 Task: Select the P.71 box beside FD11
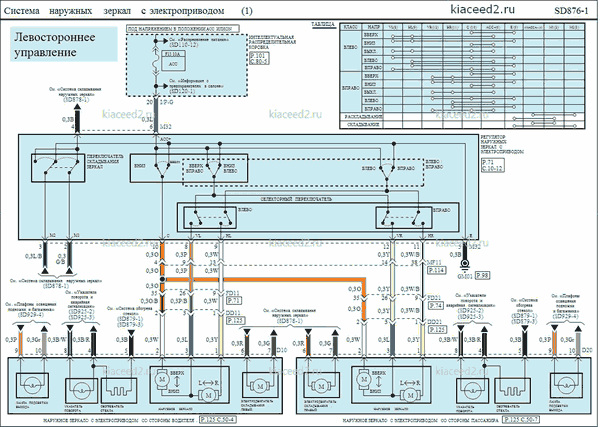pyautogui.click(x=234, y=301)
